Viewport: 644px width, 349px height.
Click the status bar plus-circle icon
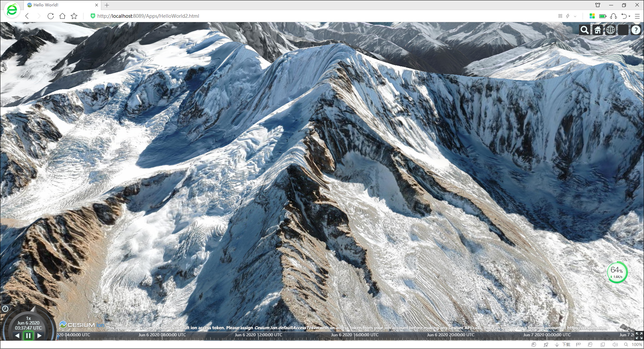coord(534,345)
